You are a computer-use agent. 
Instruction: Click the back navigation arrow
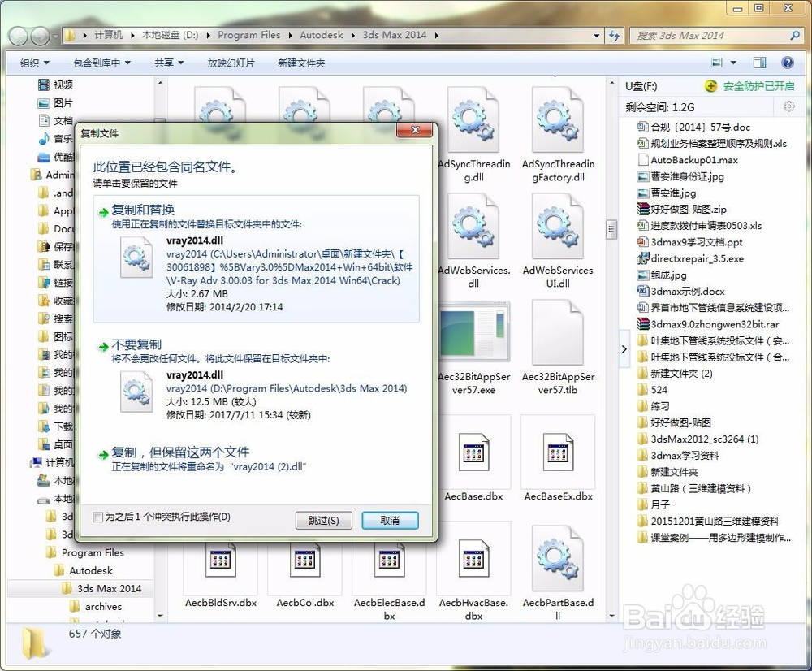[x=19, y=36]
